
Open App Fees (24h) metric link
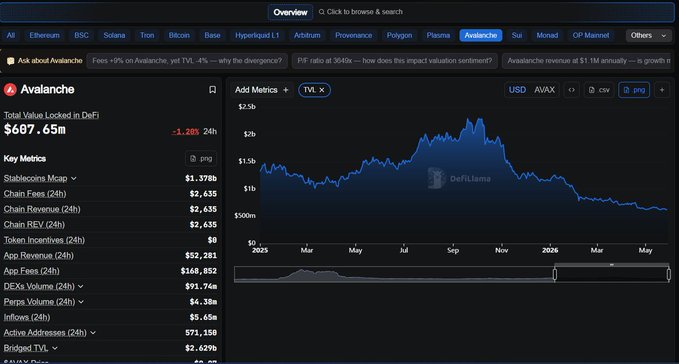pos(32,271)
